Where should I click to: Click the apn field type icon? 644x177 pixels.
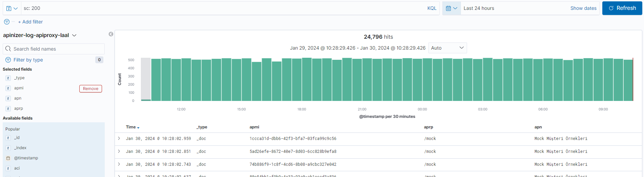8,99
